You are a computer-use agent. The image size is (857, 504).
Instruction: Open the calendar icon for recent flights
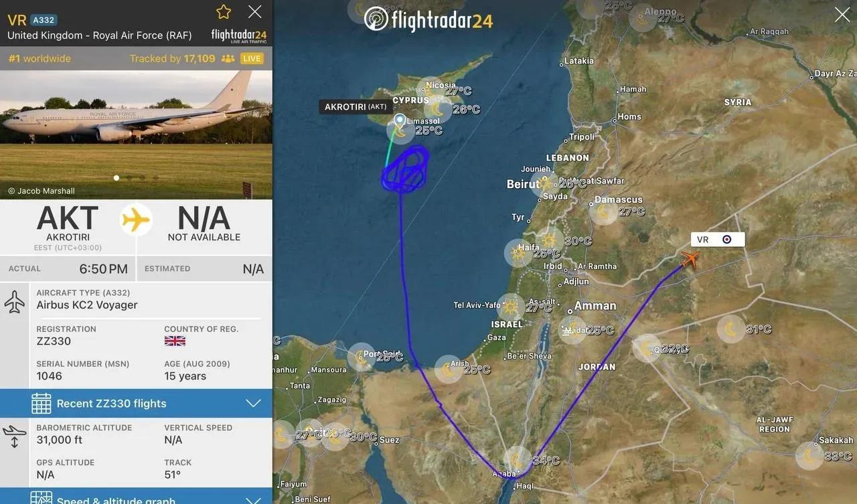(41, 404)
